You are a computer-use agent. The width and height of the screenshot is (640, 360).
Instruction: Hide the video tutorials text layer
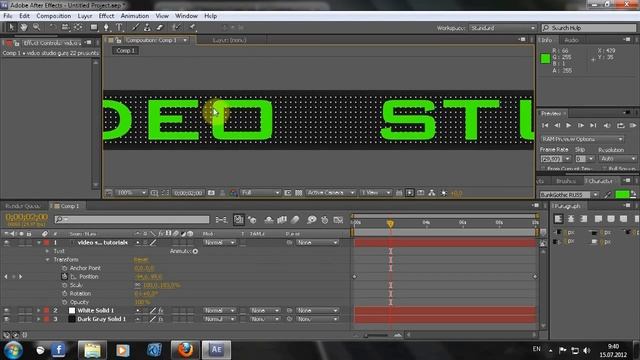(6, 242)
